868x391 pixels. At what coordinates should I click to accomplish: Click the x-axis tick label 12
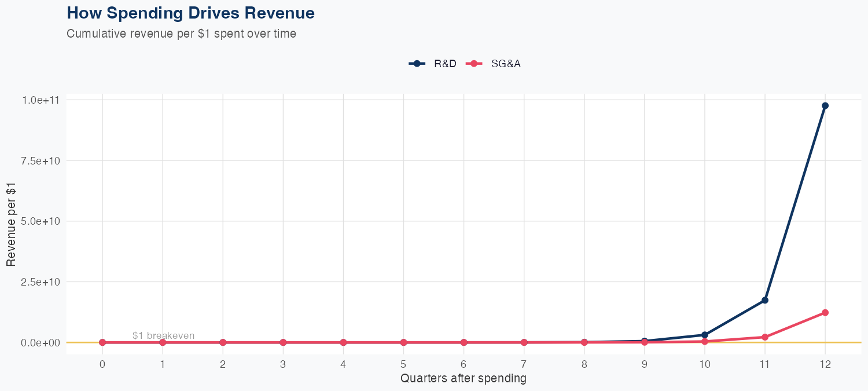point(825,364)
